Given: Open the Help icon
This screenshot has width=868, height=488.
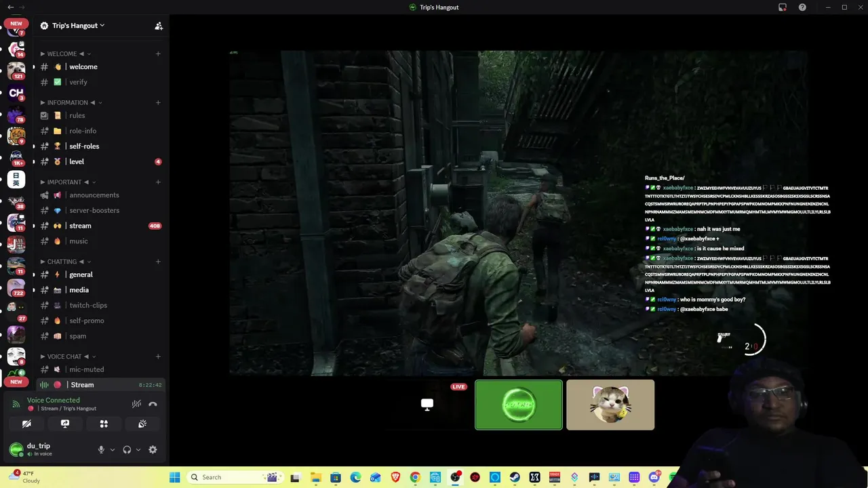Looking at the screenshot, I should (803, 7).
